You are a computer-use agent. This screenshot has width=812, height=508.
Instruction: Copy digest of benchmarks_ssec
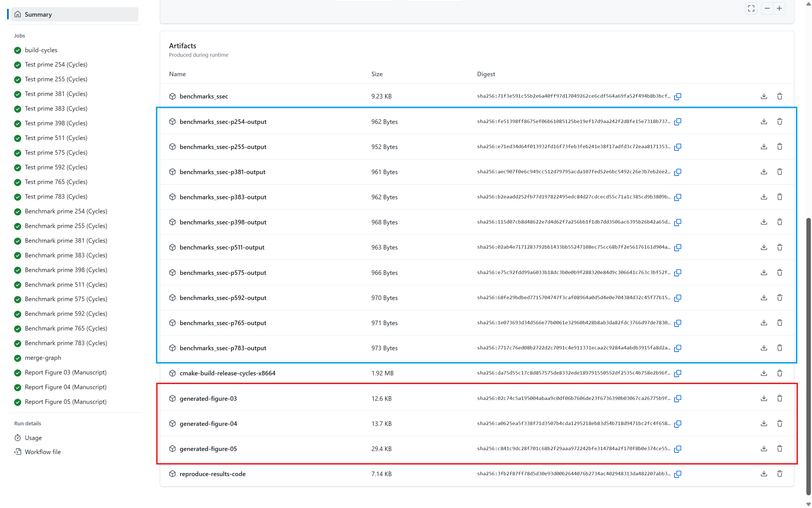click(678, 97)
